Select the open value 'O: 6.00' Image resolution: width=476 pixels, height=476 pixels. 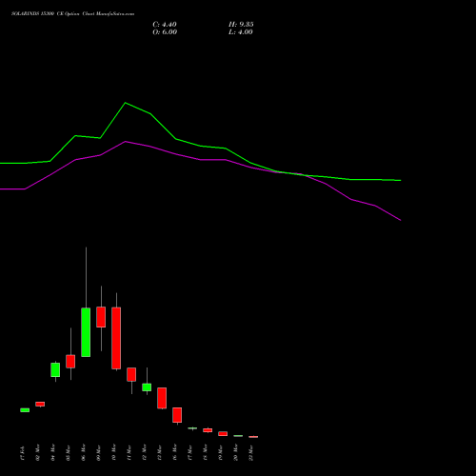coord(165,32)
